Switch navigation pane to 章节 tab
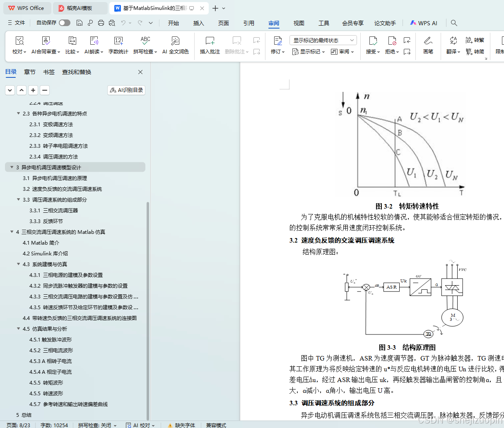 tap(30, 72)
